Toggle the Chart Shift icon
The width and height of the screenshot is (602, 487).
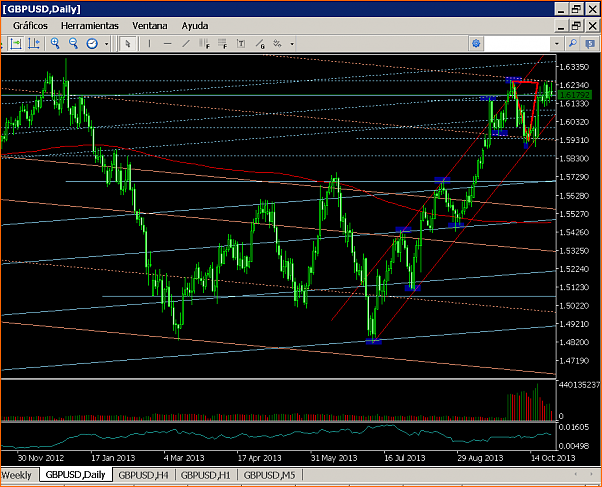(34, 43)
